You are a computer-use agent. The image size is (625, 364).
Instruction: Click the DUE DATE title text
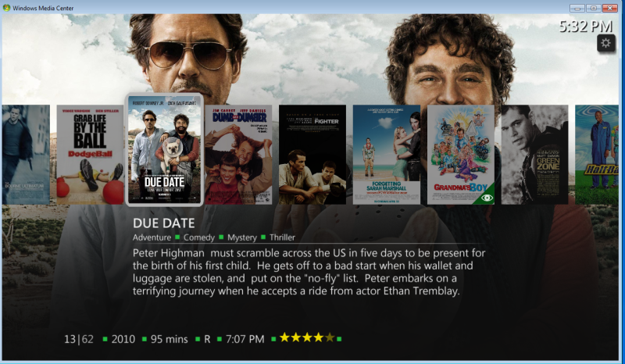[164, 223]
